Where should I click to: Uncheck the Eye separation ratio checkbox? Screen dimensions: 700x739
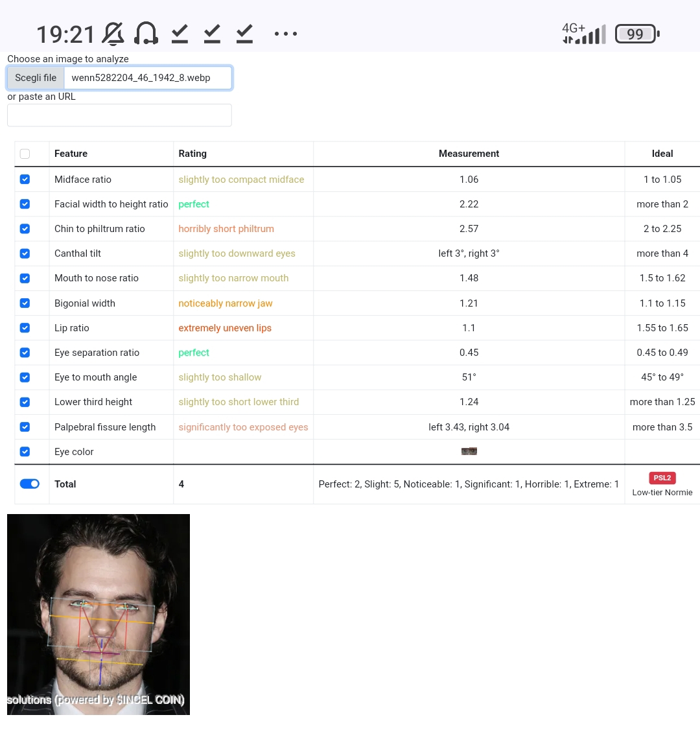click(x=25, y=353)
